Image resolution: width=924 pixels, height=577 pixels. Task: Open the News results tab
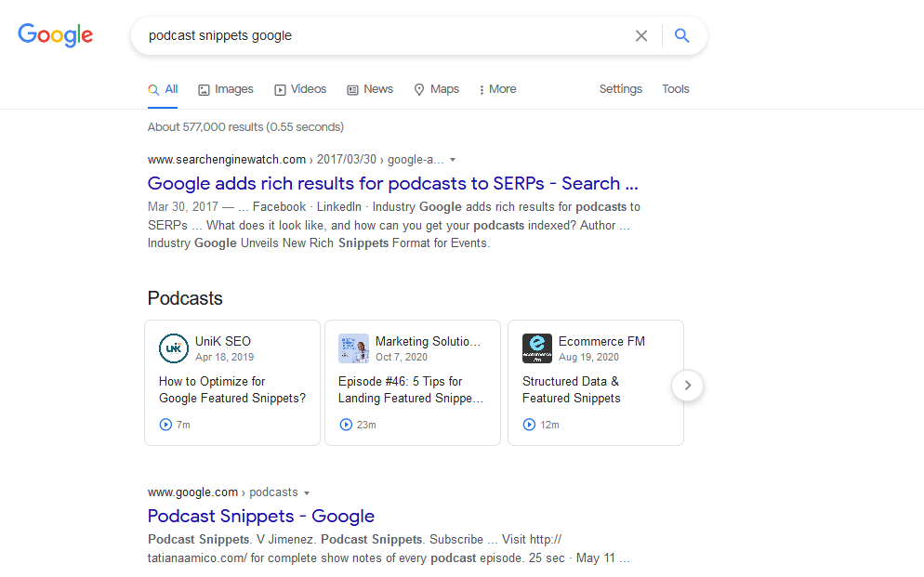[x=370, y=89]
